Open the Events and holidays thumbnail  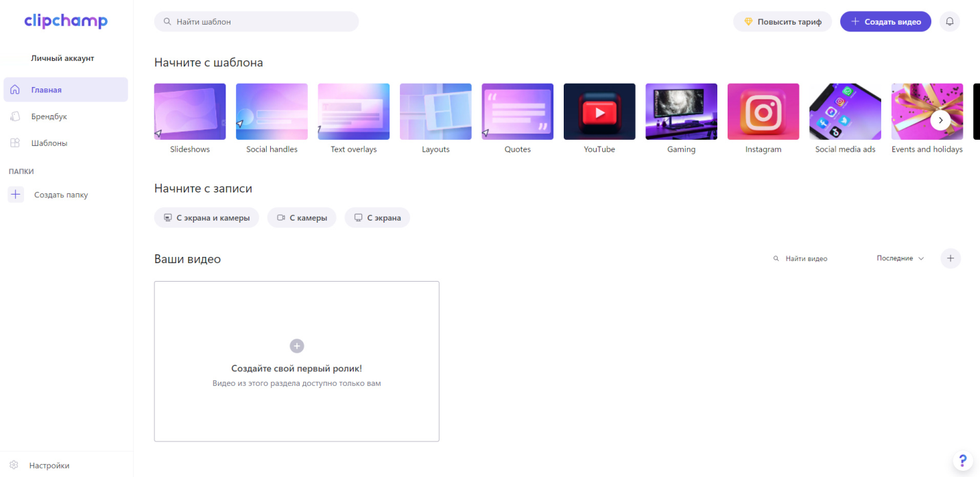[927, 112]
